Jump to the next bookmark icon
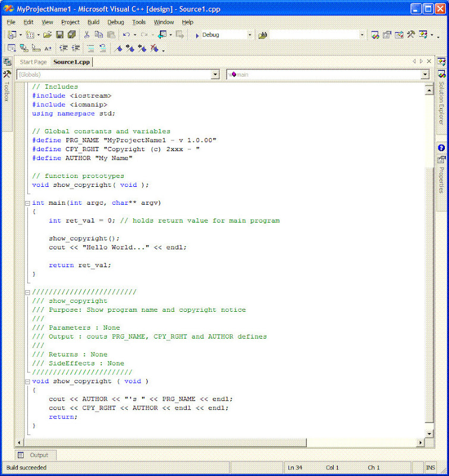The width and height of the screenshot is (449, 476). pyautogui.click(x=130, y=48)
